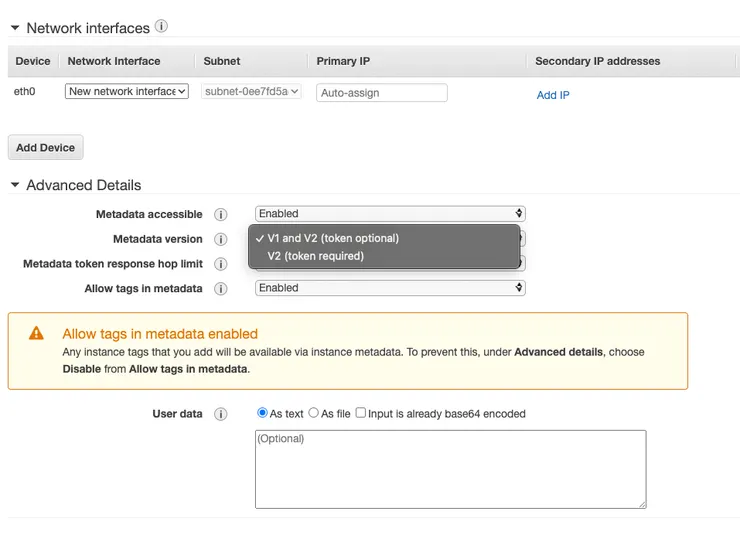This screenshot has height=542, width=740.
Task: Select the As file radio button
Action: click(x=314, y=413)
